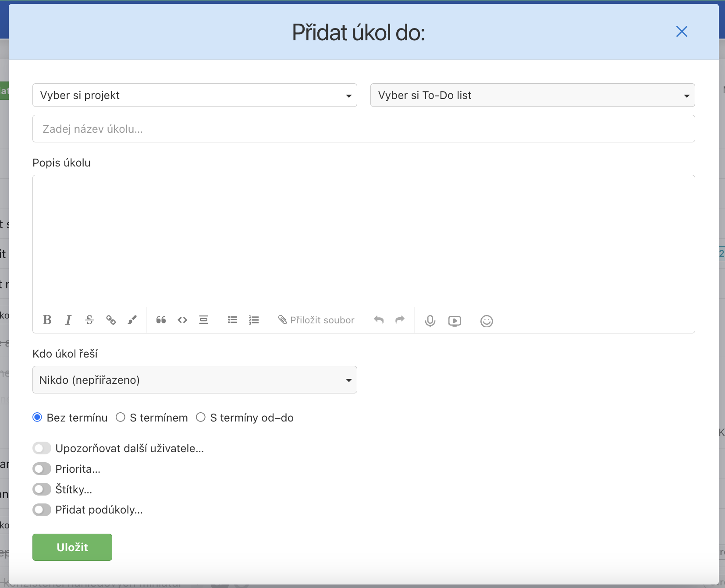Toggle bold formatting in description editor

[x=47, y=320]
